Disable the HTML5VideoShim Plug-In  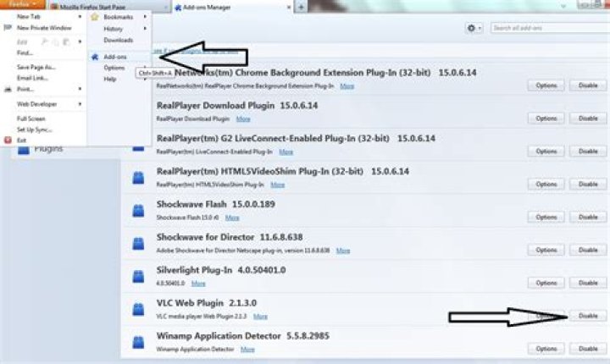tap(588, 184)
